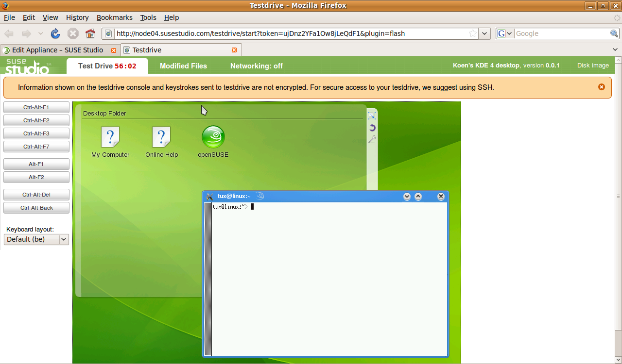Open the Bookmarks menu
Screen dimensions: 622x364
point(114,17)
